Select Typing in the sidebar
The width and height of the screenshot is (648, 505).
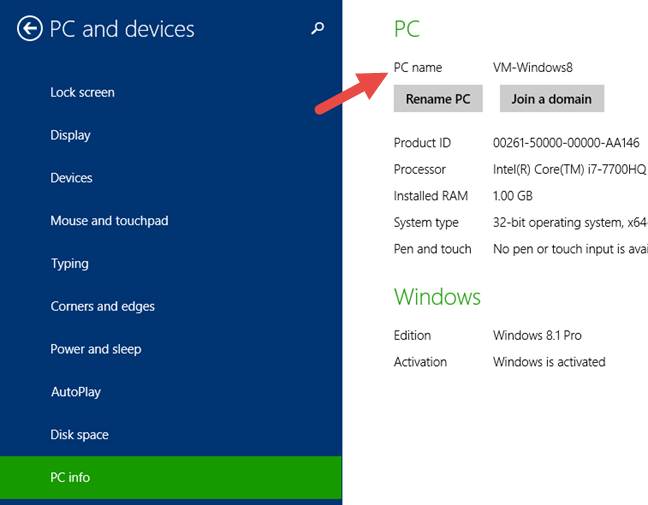coord(69,264)
